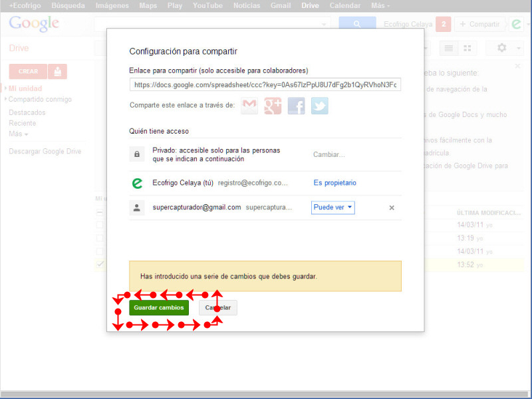
Task: Open the notifications counter showing 2
Action: coord(443,24)
